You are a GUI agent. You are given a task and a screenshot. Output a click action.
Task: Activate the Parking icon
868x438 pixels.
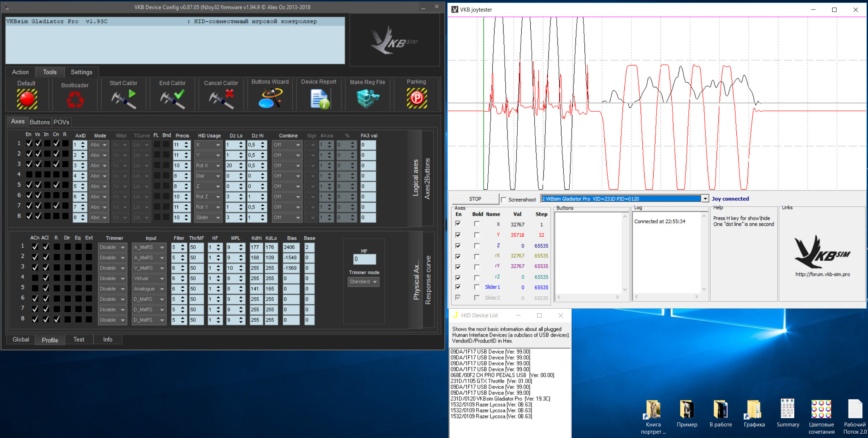(416, 98)
